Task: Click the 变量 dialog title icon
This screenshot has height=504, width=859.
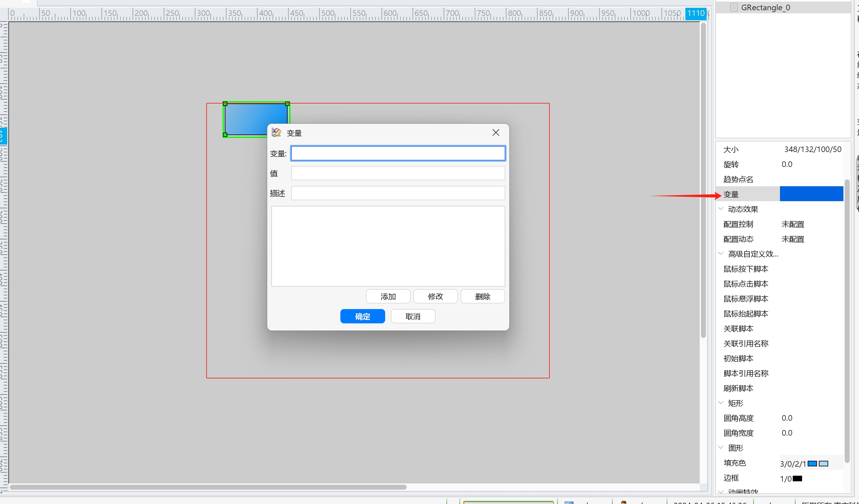Action: tap(277, 132)
